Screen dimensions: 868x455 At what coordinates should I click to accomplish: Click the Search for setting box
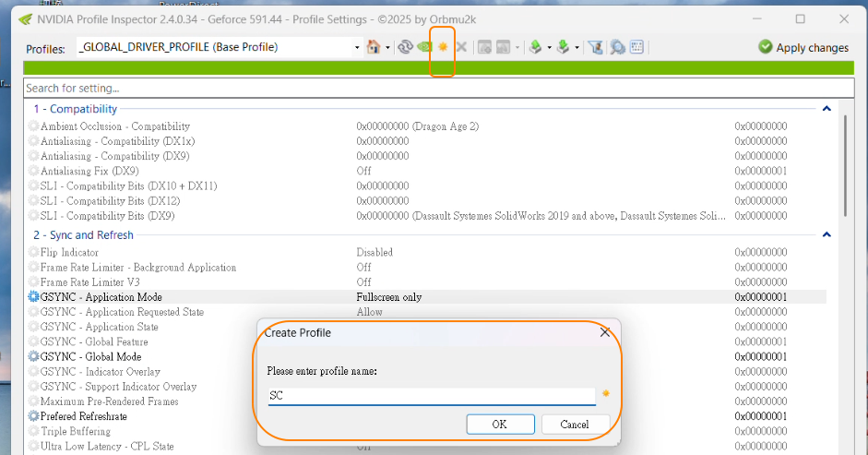click(x=434, y=89)
